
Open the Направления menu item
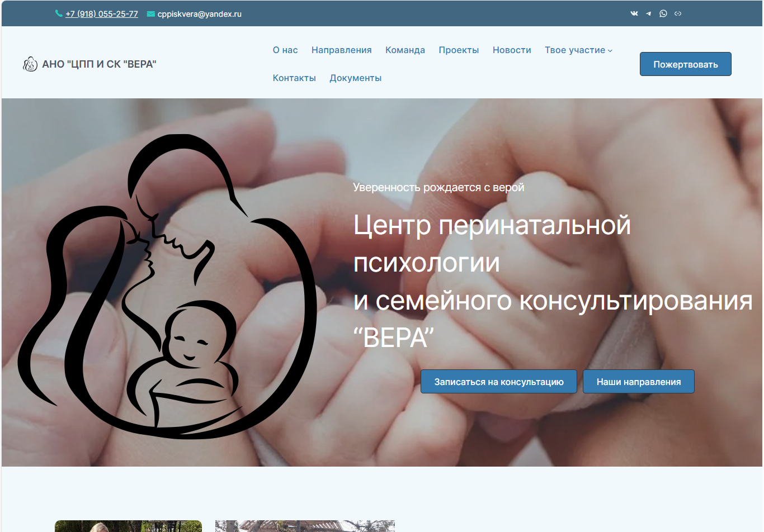342,50
